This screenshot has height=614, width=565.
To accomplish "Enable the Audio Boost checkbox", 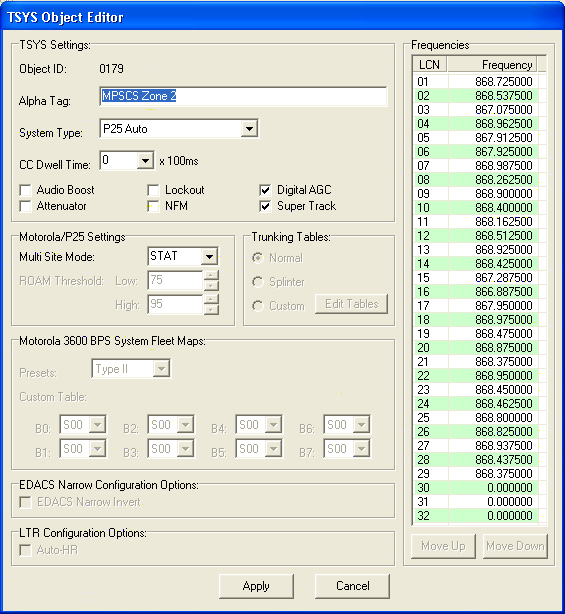I will pyautogui.click(x=25, y=190).
